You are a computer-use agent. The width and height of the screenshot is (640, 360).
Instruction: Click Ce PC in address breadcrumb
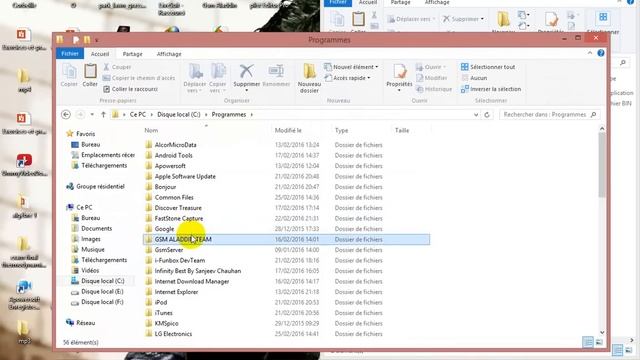pos(138,115)
